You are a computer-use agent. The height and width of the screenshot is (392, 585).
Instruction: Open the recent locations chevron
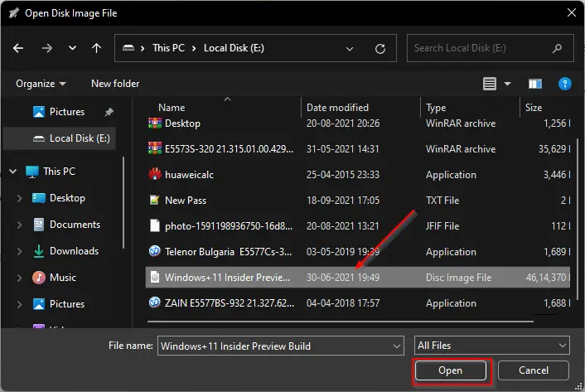point(72,48)
